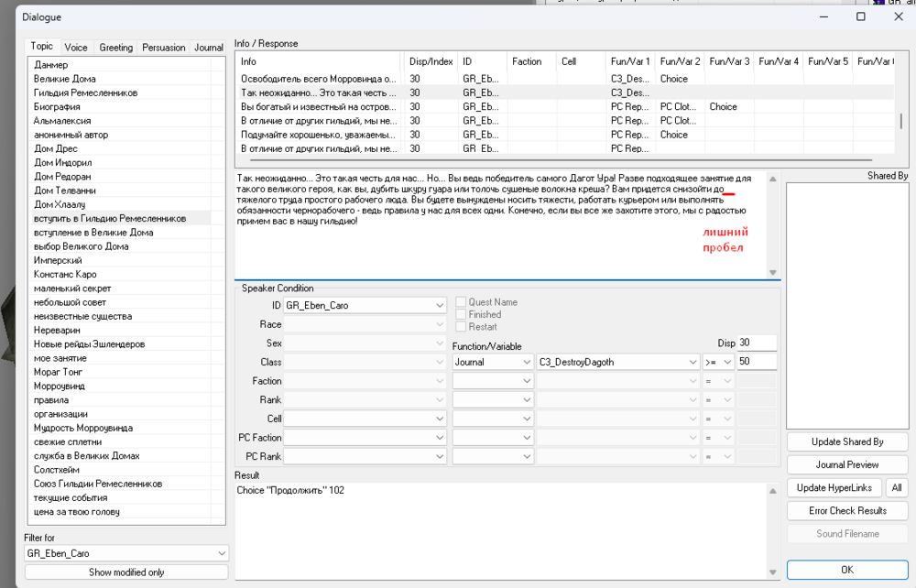Screen dimensions: 916x588
Task: Check the Restart checkbox
Action: pos(462,327)
